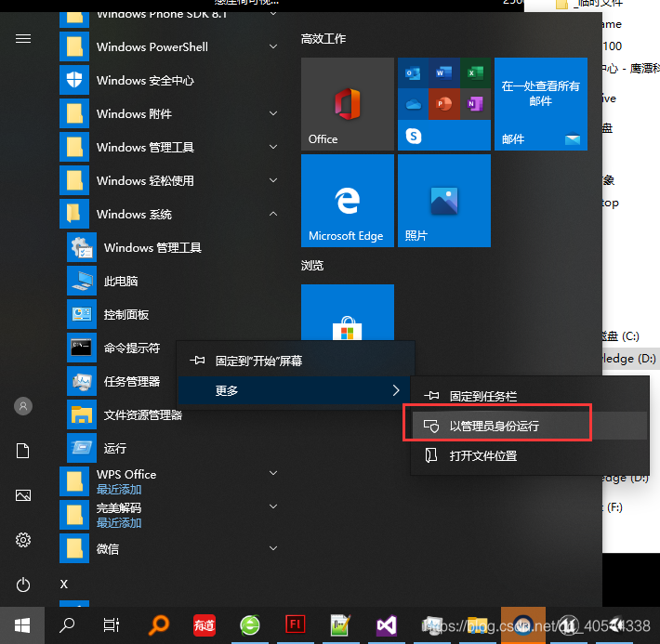Open Windows 安全中心 shield icon

pyautogui.click(x=74, y=80)
